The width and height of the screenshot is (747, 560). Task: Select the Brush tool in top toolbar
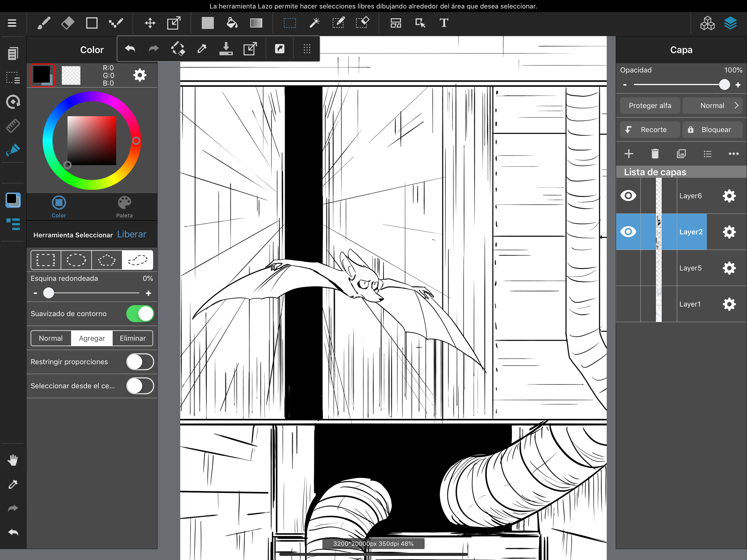44,23
